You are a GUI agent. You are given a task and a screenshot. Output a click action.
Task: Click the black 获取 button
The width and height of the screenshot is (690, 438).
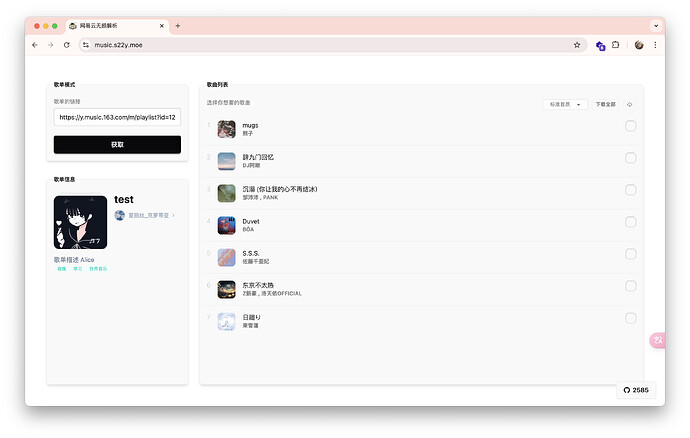click(117, 144)
